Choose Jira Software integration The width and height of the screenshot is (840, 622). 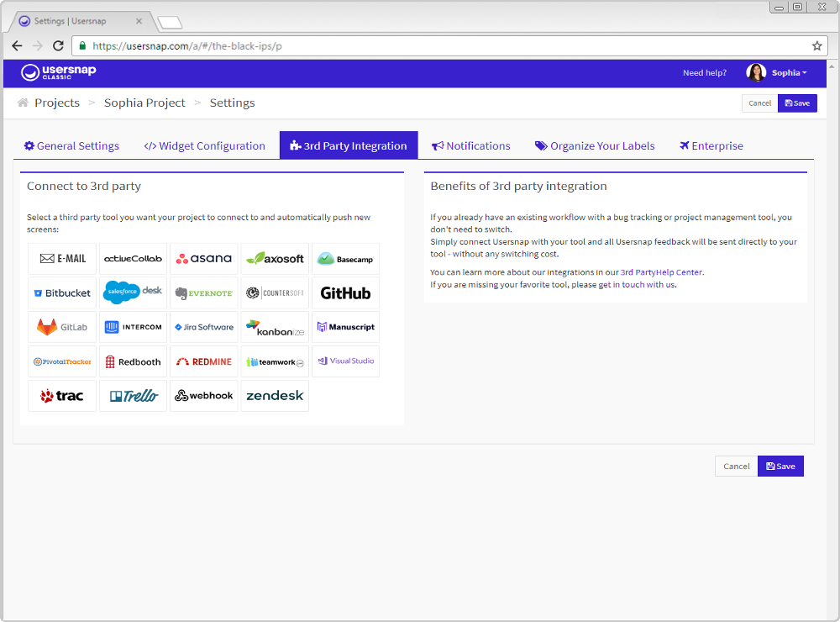click(204, 327)
